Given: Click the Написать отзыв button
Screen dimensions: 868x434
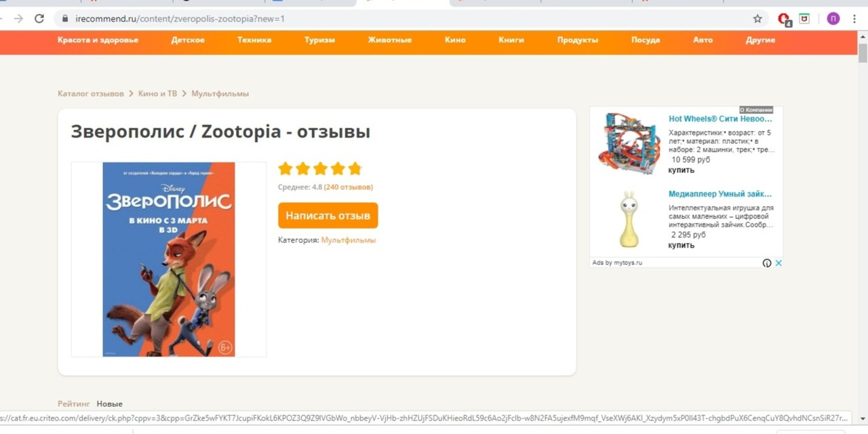Looking at the screenshot, I should [x=328, y=216].
